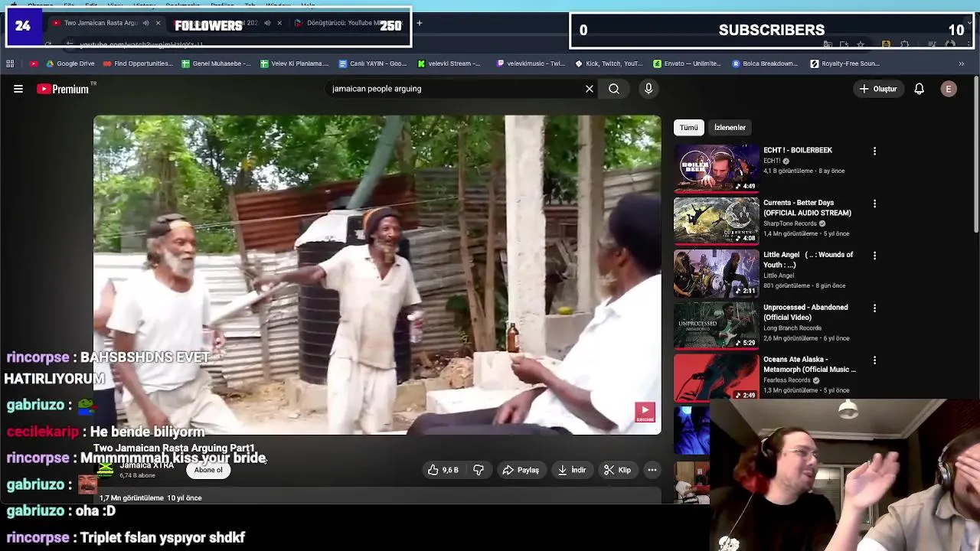
Task: Open the Bolca Breakdown bookmark
Action: [x=765, y=64]
